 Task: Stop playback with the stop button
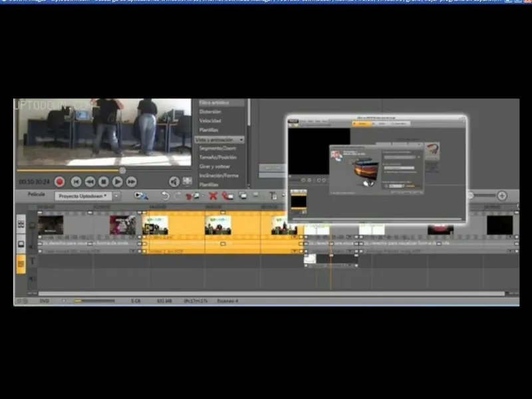pyautogui.click(x=104, y=182)
